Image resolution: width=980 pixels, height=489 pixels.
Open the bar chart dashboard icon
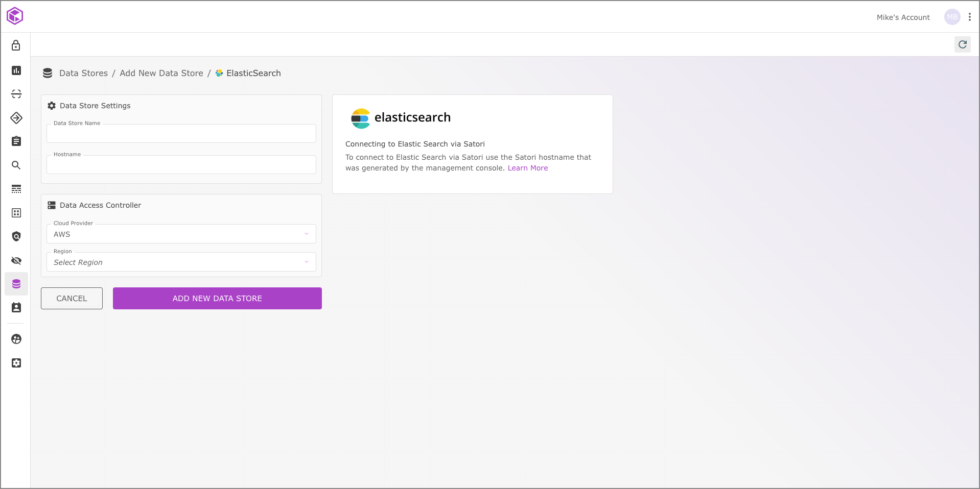[16, 70]
